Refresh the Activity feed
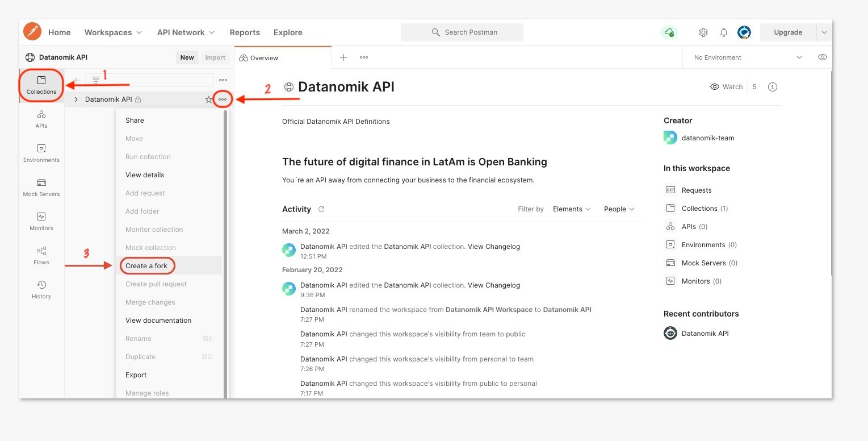 click(321, 209)
